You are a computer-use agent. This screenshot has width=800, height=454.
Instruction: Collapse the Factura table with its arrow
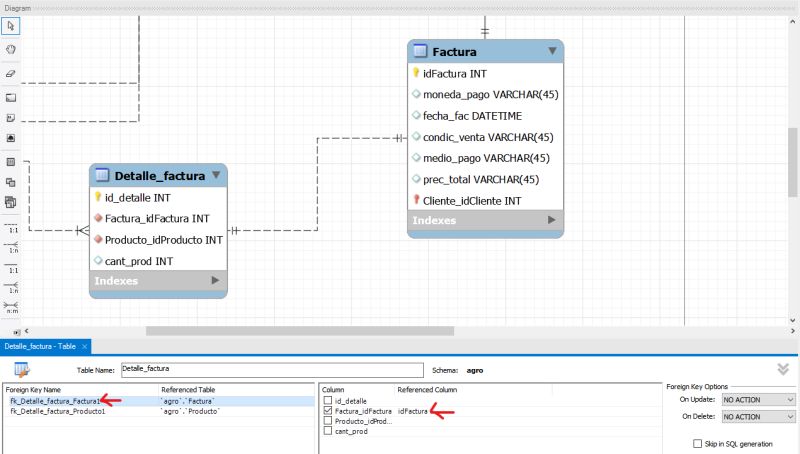tap(552, 51)
